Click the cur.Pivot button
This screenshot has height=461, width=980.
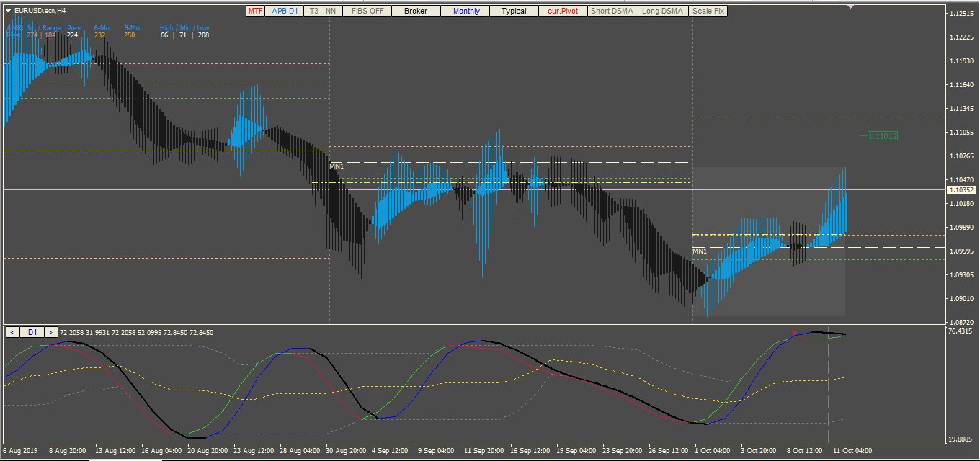coord(563,11)
